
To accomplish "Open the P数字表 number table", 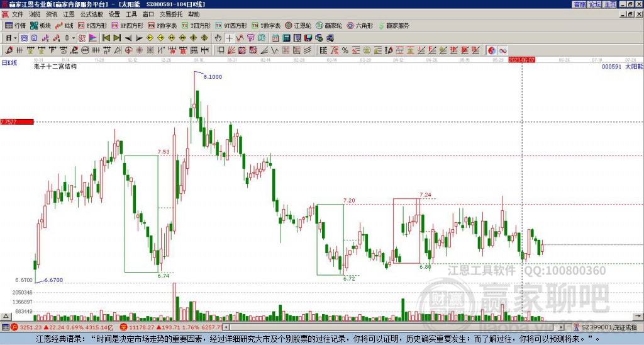I will pos(162,25).
